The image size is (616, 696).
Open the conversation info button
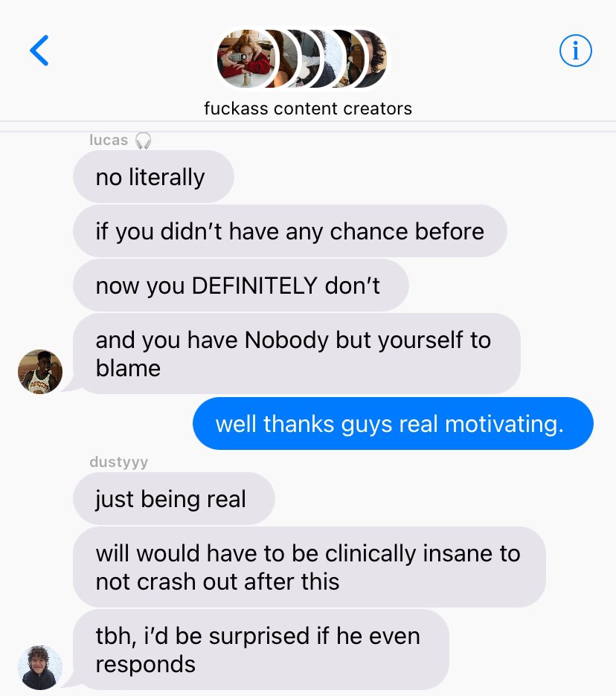(575, 51)
